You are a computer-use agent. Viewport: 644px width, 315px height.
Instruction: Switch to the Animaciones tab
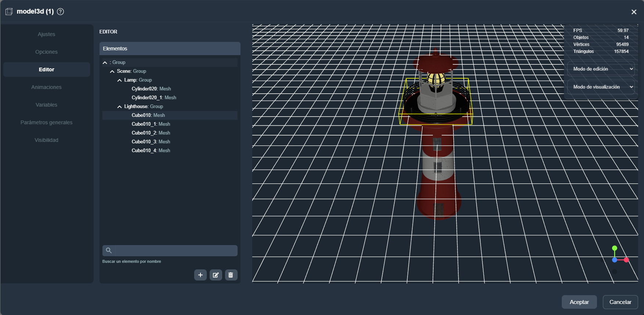pos(47,87)
